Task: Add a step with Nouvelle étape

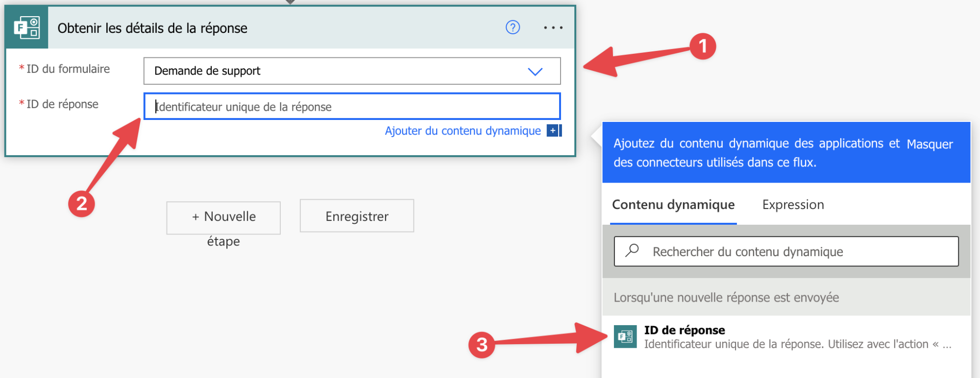Action: (x=223, y=218)
